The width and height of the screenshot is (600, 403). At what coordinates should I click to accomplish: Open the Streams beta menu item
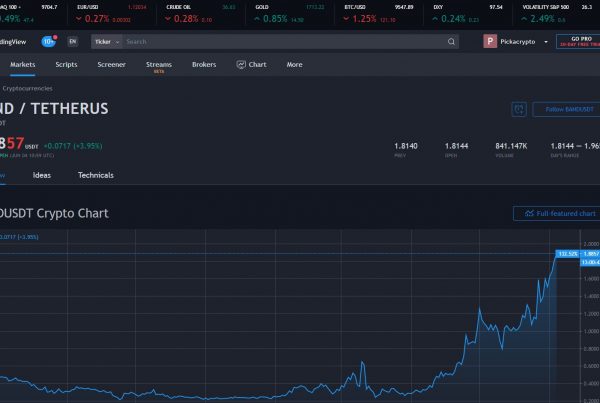point(159,66)
